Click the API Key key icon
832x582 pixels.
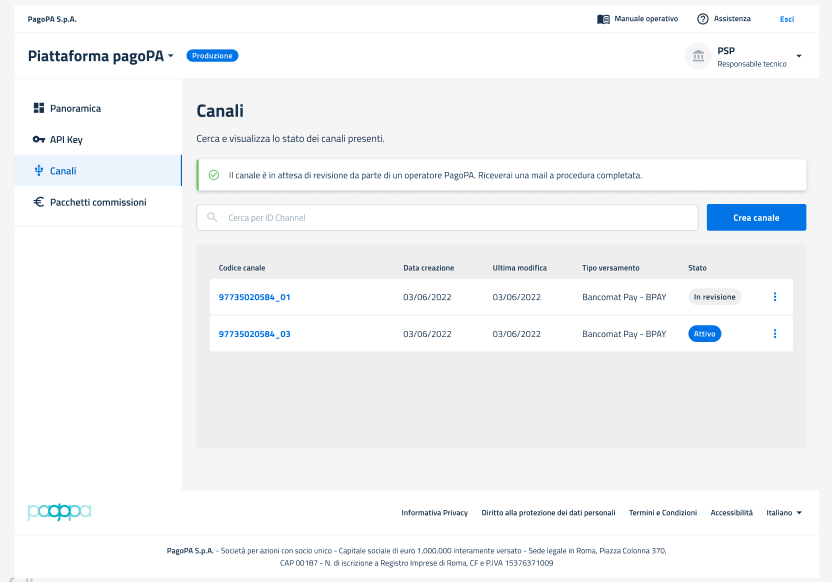point(39,140)
